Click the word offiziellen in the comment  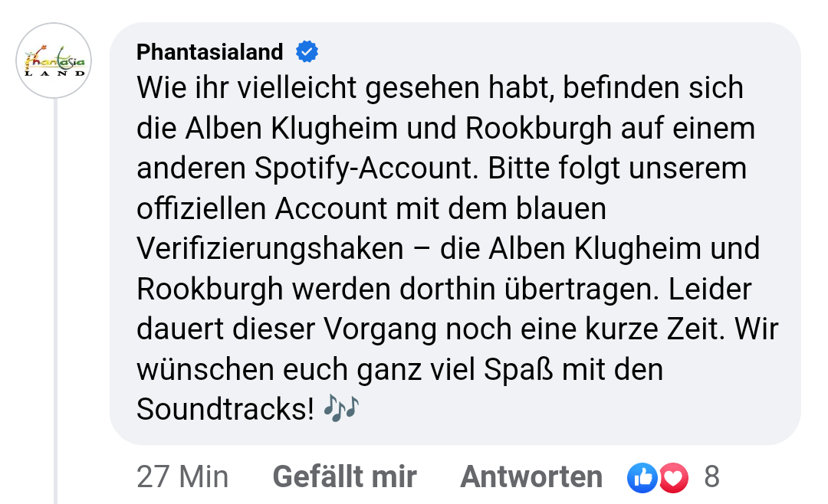(201, 208)
